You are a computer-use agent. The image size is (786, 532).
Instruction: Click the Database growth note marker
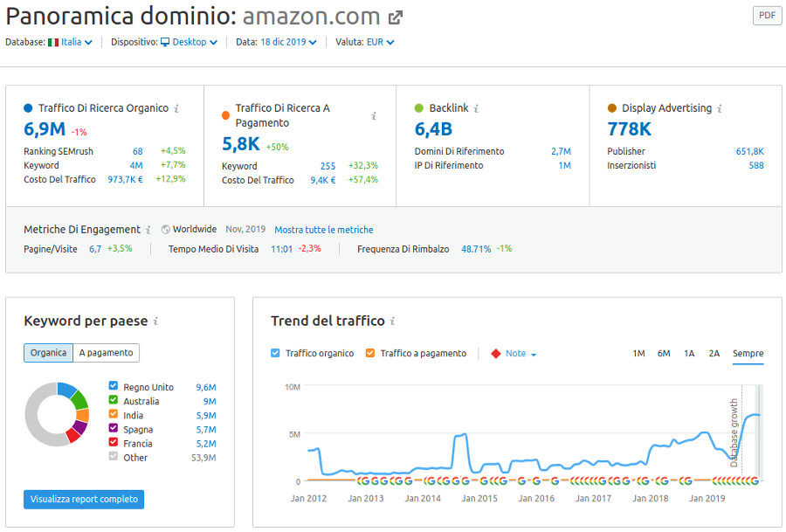(x=734, y=432)
